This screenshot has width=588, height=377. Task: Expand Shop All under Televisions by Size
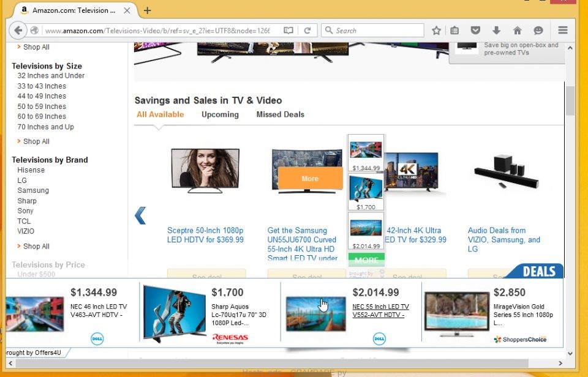(36, 141)
